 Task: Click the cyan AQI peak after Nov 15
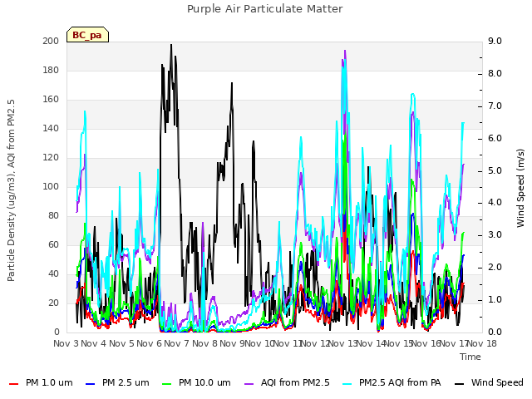[412, 94]
